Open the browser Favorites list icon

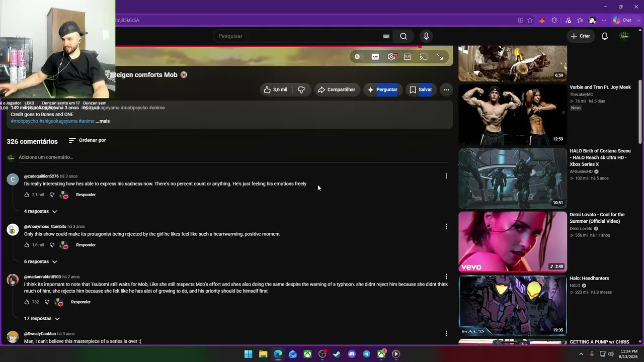(580, 20)
